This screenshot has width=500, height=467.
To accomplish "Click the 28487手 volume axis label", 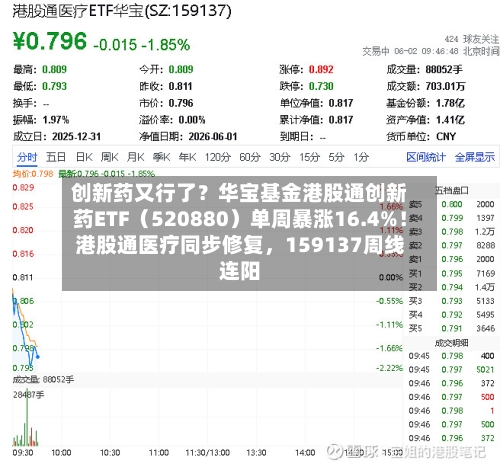I will point(29,395).
